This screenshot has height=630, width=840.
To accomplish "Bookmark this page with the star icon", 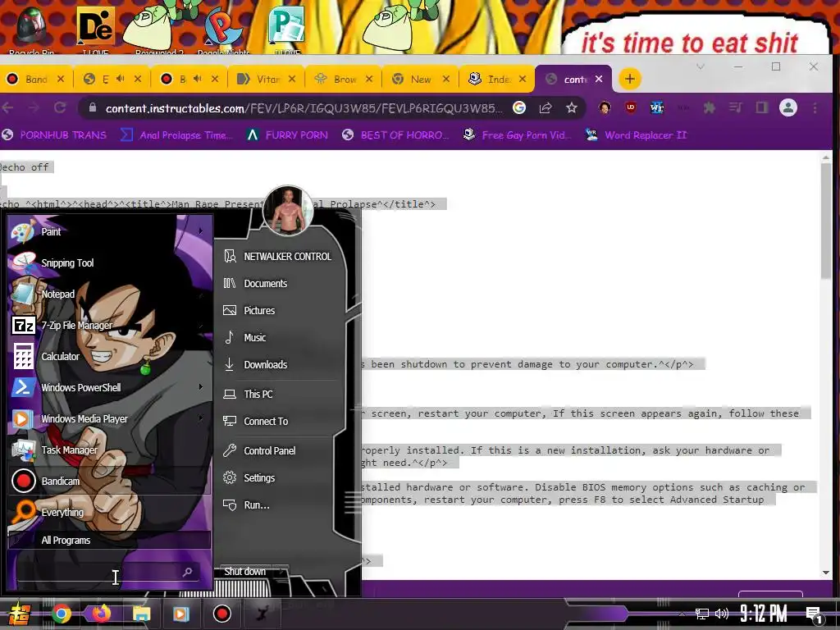I will click(572, 107).
